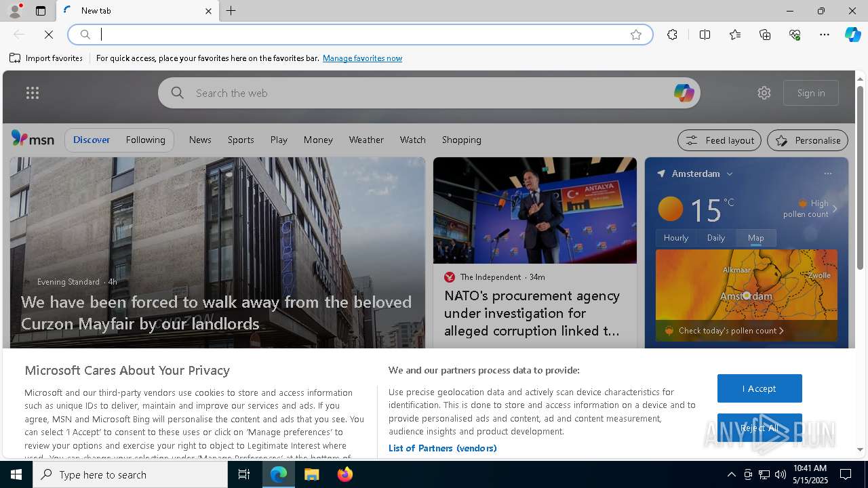Expand the High pollen count arrow

[x=835, y=209]
